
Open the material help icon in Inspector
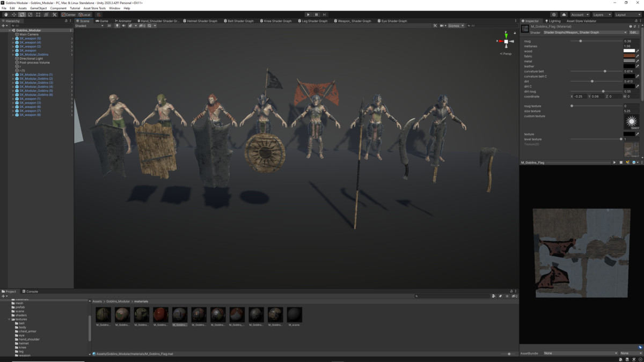631,26
